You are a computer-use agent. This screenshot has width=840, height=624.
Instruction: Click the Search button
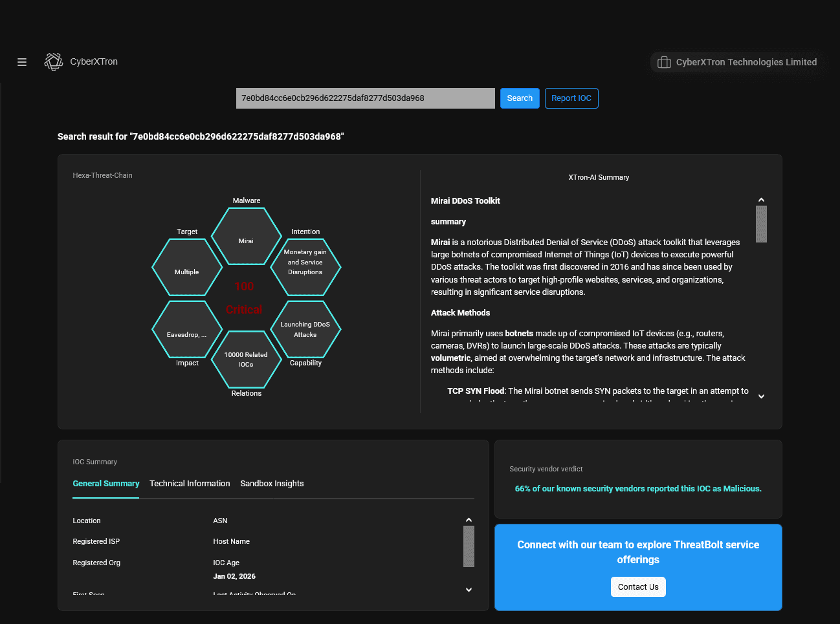(x=520, y=98)
